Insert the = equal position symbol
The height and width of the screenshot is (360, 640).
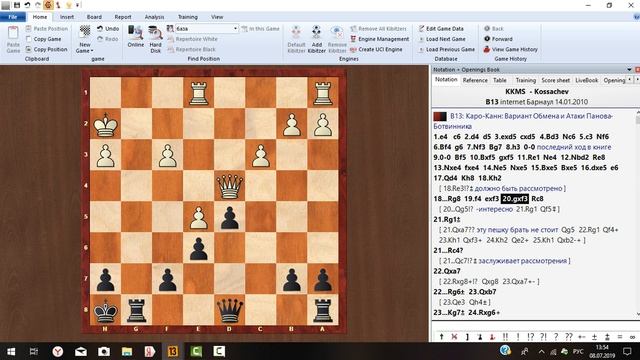coord(620,337)
